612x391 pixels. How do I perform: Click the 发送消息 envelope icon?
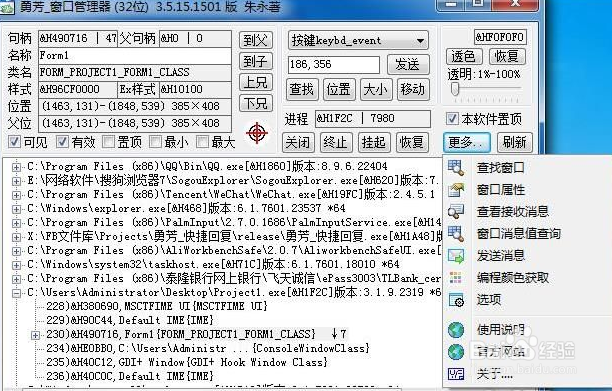455,256
